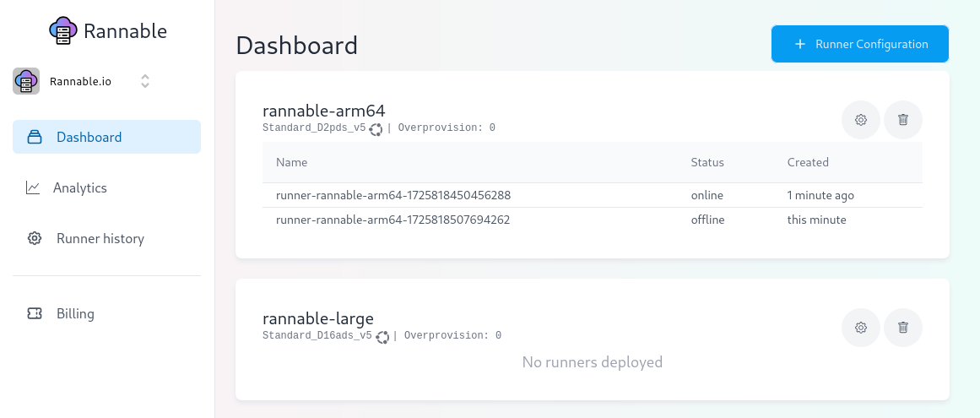Open settings for rannable-arm64 runner

pyautogui.click(x=861, y=120)
